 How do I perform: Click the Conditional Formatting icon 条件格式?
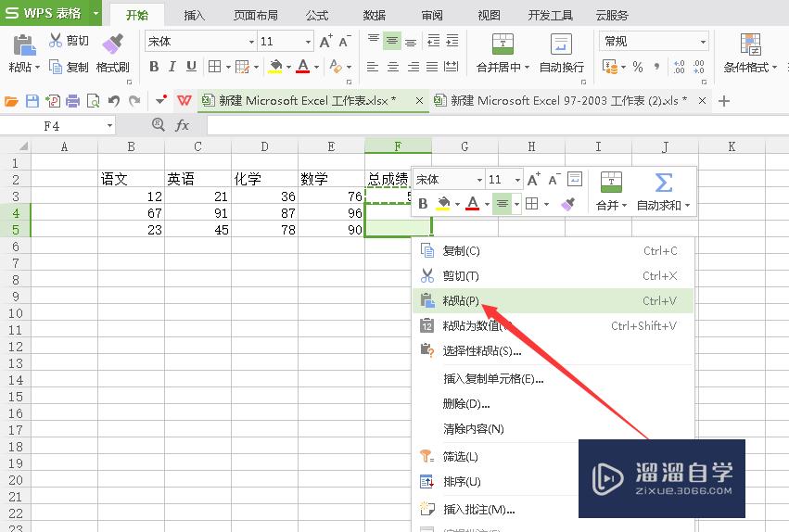750,44
